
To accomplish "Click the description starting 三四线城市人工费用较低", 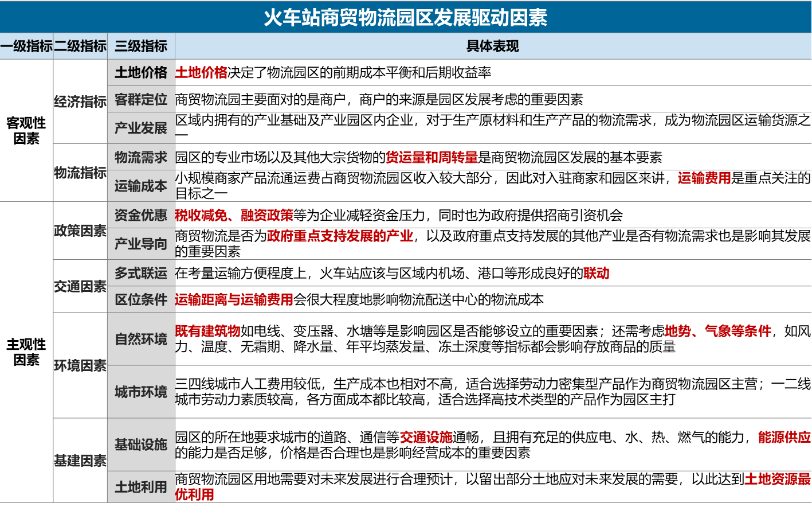I will (493, 392).
